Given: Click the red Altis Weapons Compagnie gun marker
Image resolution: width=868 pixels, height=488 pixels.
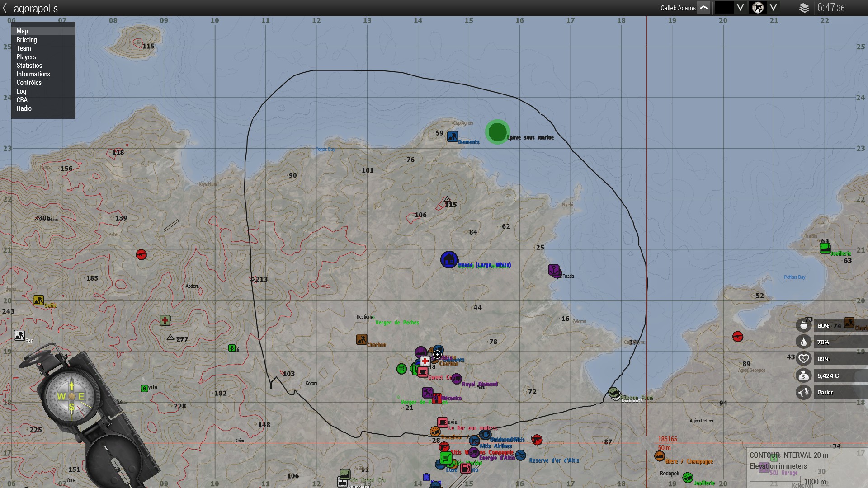Looking at the screenshot, I should [x=444, y=447].
